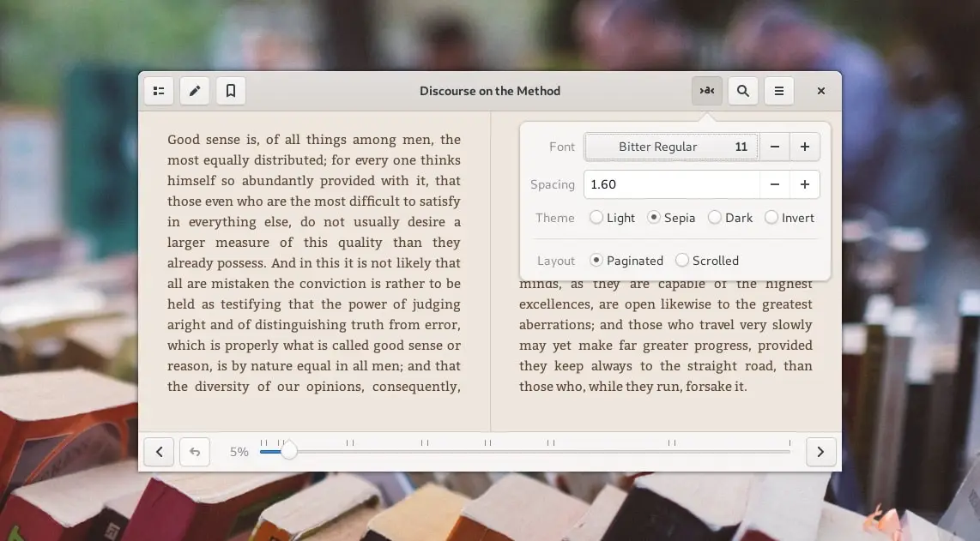Viewport: 980px width, 541px height.
Task: Open the hamburger main menu
Action: [778, 91]
